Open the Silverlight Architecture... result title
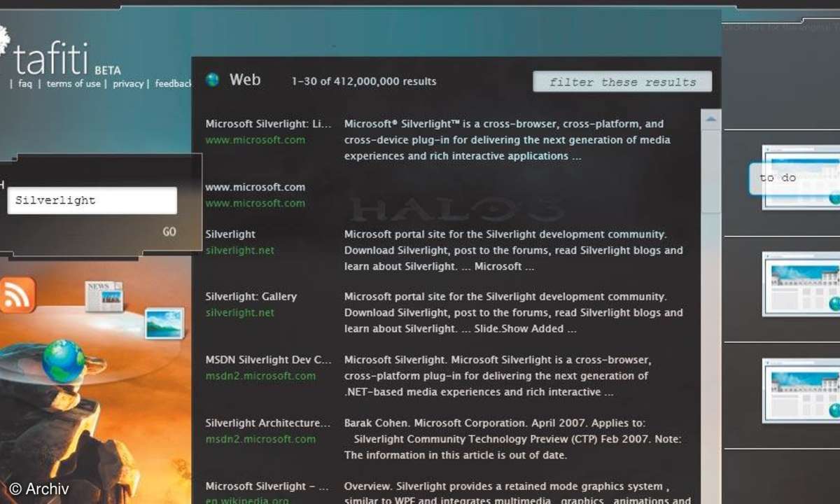This screenshot has width=840, height=504. pyautogui.click(x=267, y=423)
